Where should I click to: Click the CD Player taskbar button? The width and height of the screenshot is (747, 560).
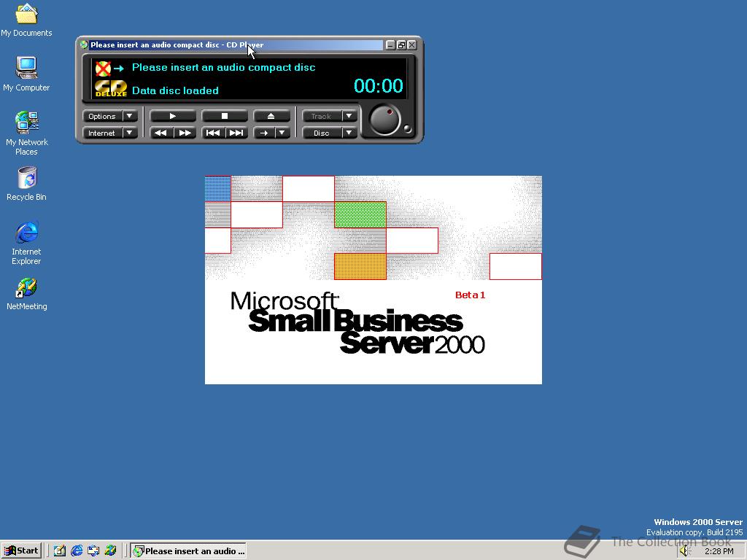189,551
